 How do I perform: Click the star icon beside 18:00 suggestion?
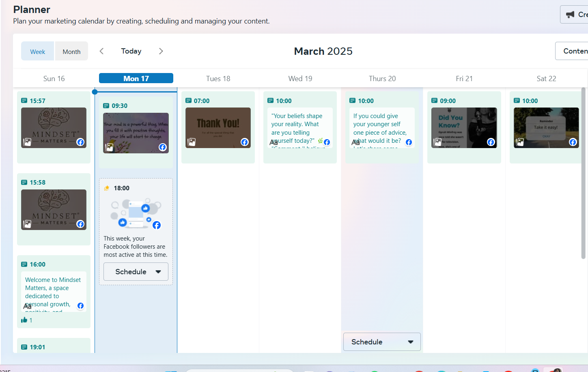[107, 188]
